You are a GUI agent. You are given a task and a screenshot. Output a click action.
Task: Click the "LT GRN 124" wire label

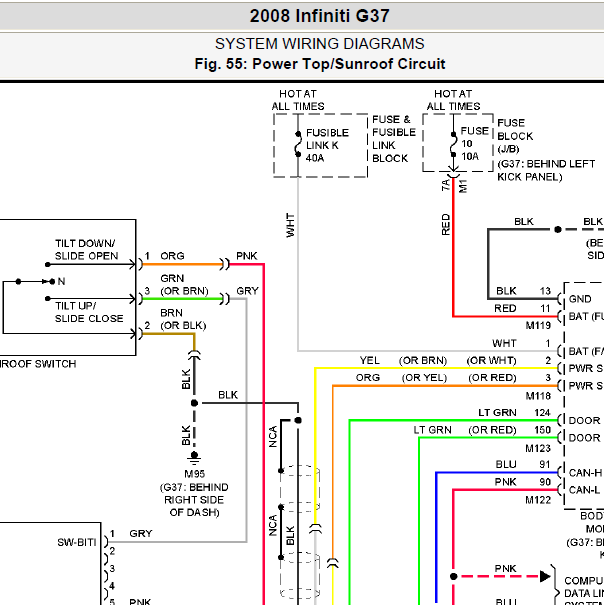coord(514,412)
